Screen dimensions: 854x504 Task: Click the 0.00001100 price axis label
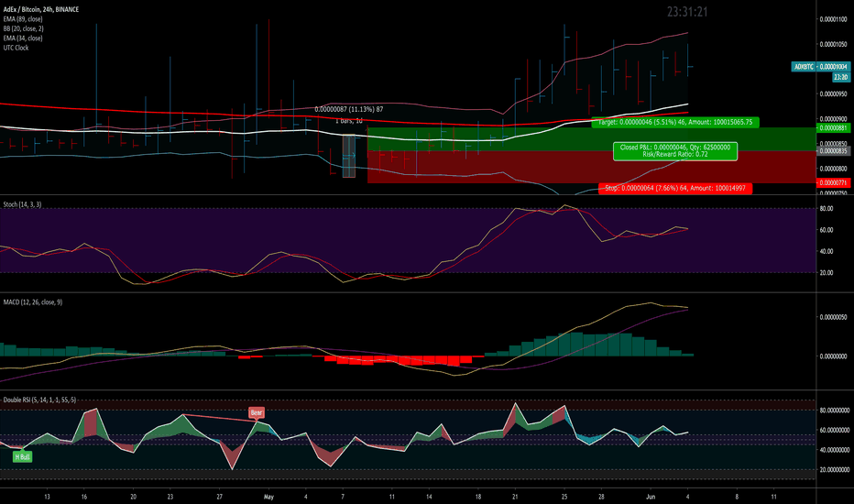click(833, 19)
